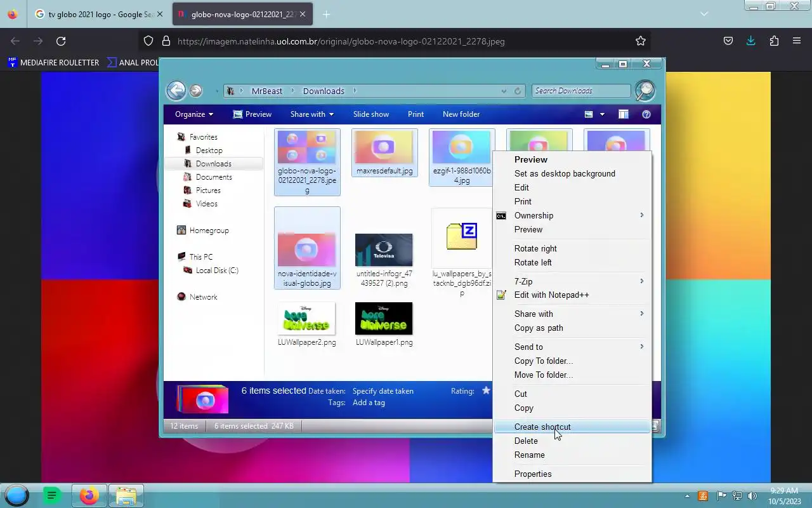Image resolution: width=812 pixels, height=508 pixels.
Task: Open the Firefox extensions puzzle icon
Action: (774, 41)
